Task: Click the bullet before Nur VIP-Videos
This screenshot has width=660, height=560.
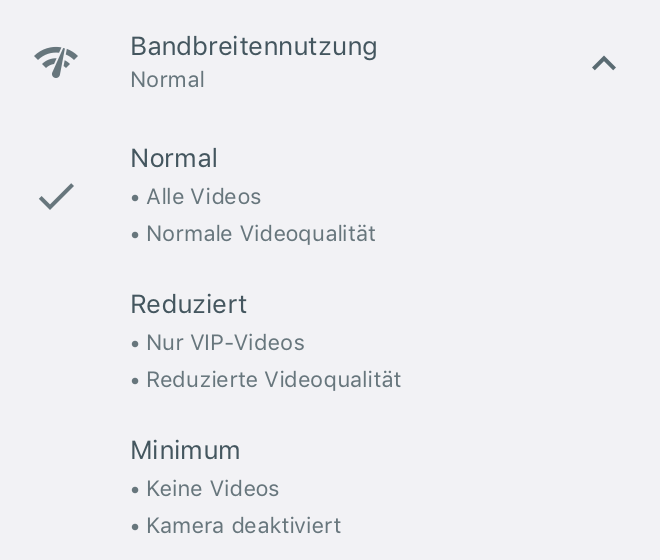Action: (135, 344)
